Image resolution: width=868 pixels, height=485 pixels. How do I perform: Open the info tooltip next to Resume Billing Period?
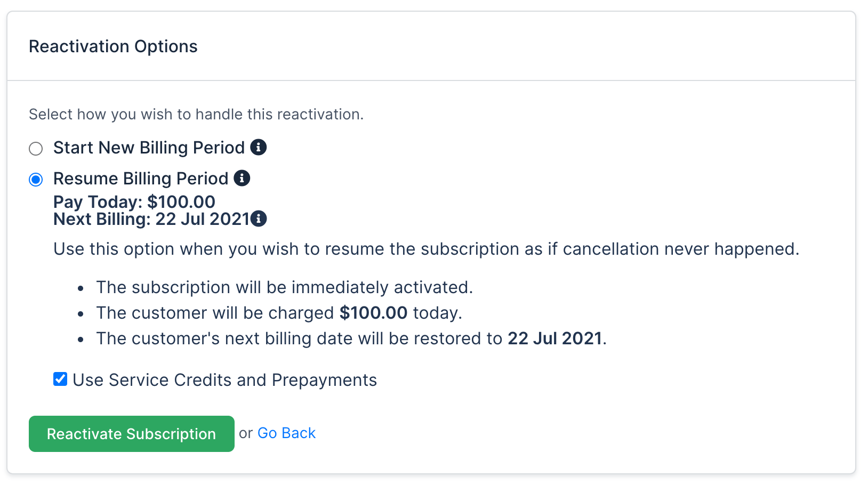click(242, 178)
